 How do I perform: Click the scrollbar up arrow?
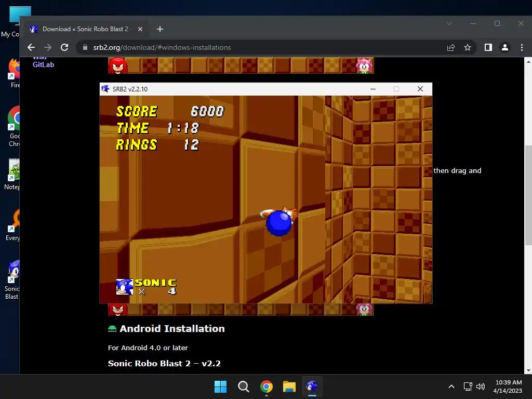[528, 61]
